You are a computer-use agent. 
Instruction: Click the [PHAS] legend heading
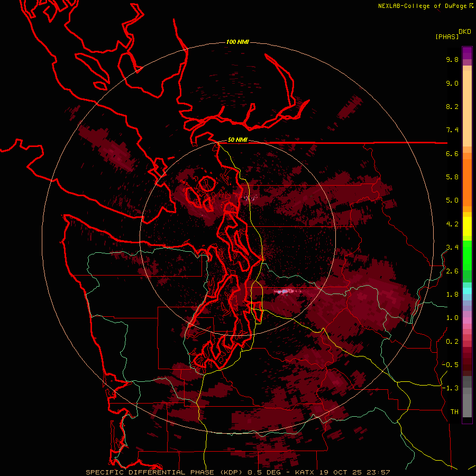pyautogui.click(x=447, y=37)
